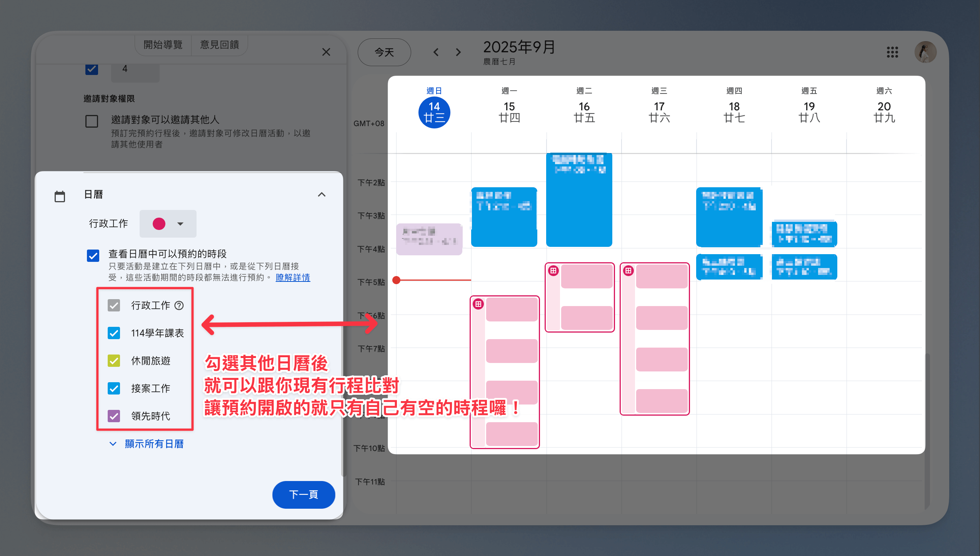The width and height of the screenshot is (980, 556).
Task: Toggle 114學年課表 calendar checkbox
Action: pos(114,333)
